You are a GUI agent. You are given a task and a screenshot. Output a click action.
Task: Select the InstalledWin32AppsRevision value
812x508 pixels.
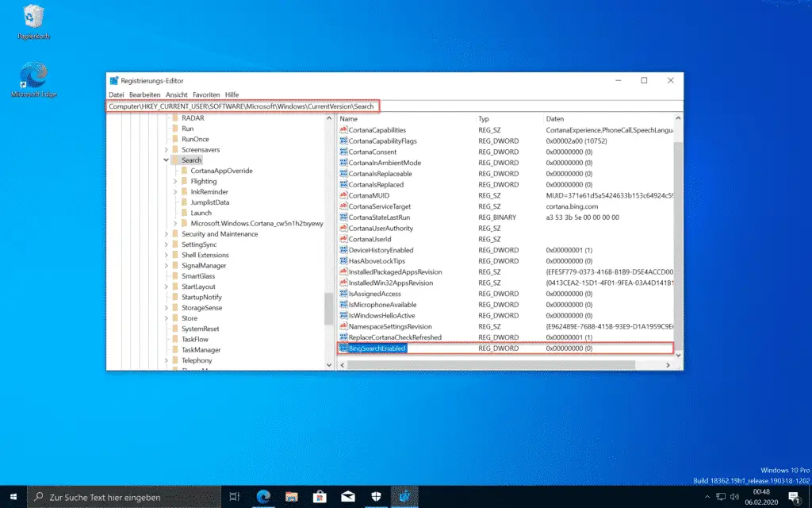coord(390,283)
